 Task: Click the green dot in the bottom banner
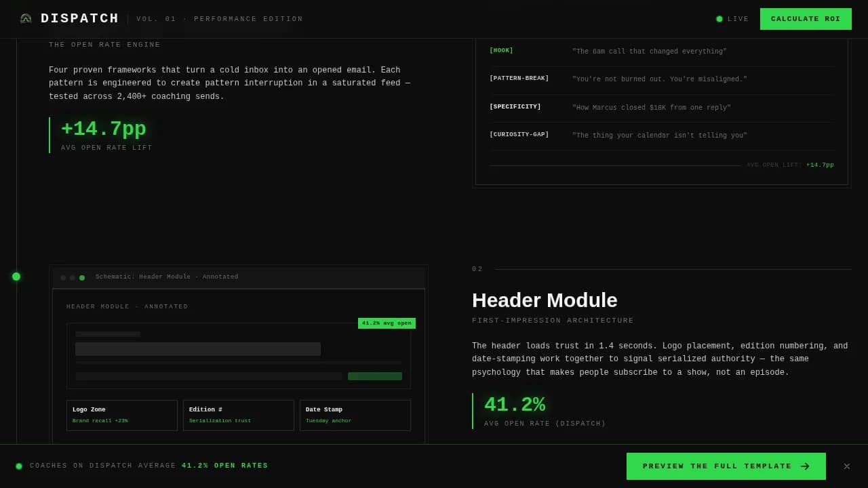[19, 466]
